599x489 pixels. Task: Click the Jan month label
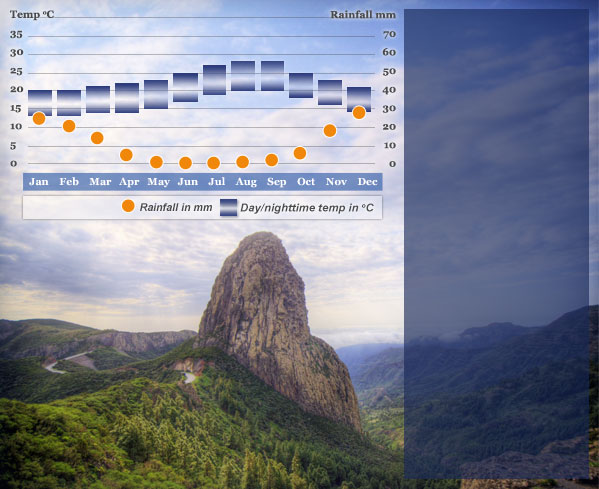[x=39, y=181]
